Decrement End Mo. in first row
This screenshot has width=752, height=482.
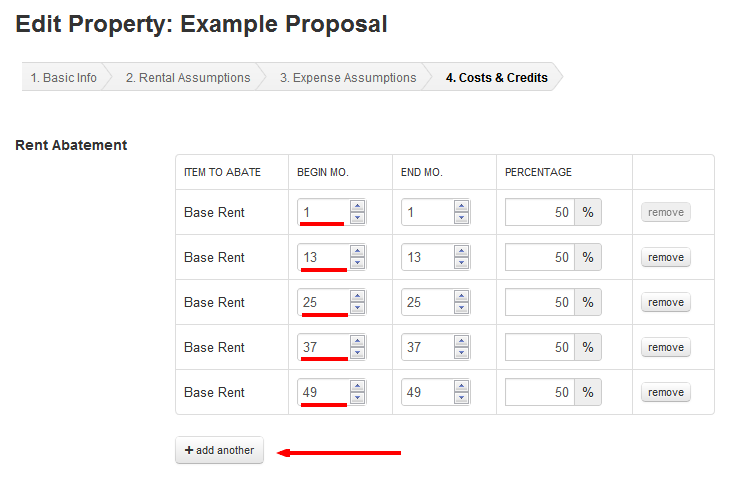coord(461,218)
